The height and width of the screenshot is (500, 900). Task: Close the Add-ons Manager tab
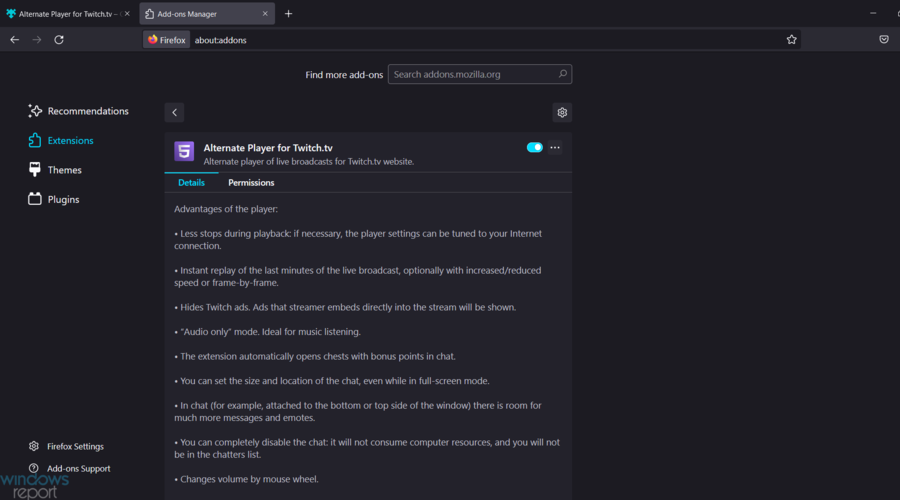[265, 14]
